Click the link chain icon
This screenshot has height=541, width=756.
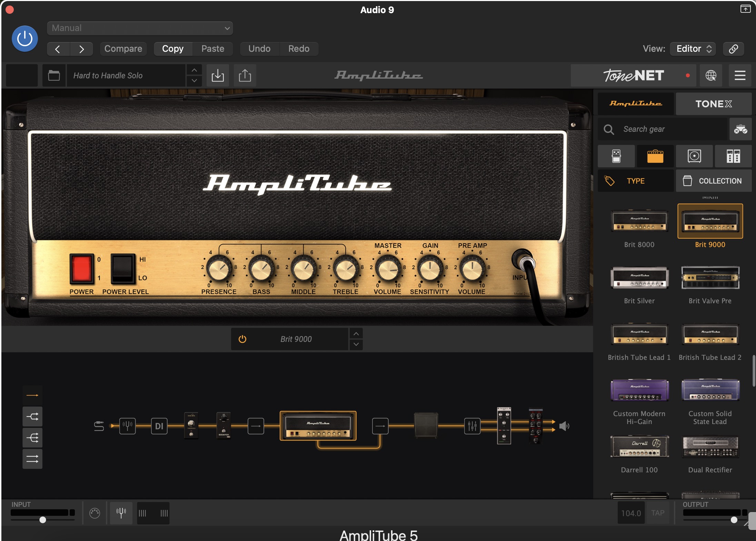click(x=734, y=49)
